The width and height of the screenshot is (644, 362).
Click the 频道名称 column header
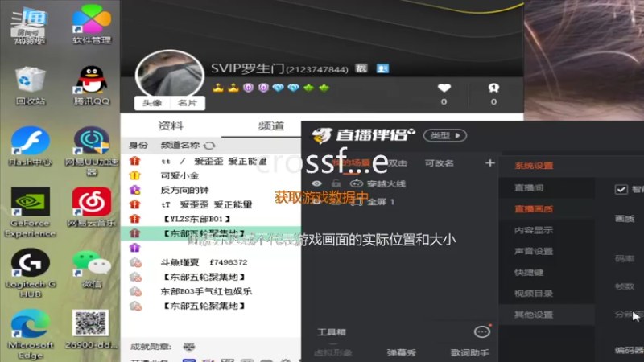[x=180, y=146]
